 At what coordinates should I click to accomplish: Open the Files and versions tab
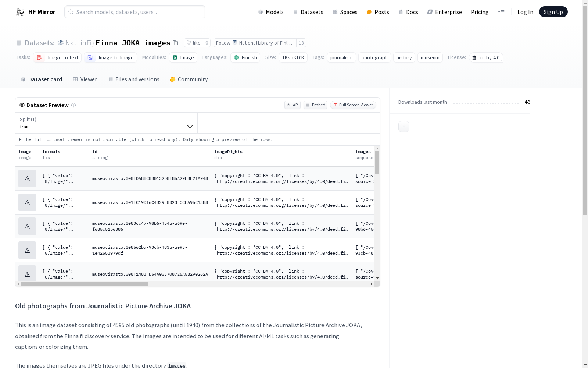(x=133, y=79)
